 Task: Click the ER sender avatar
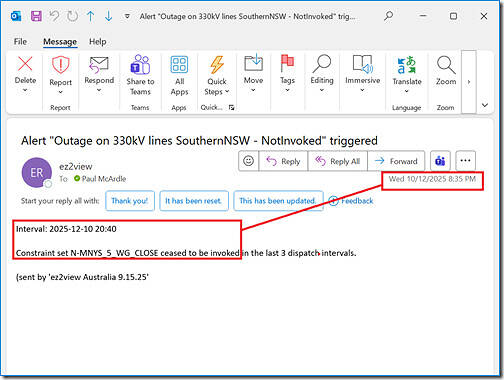coord(37,172)
